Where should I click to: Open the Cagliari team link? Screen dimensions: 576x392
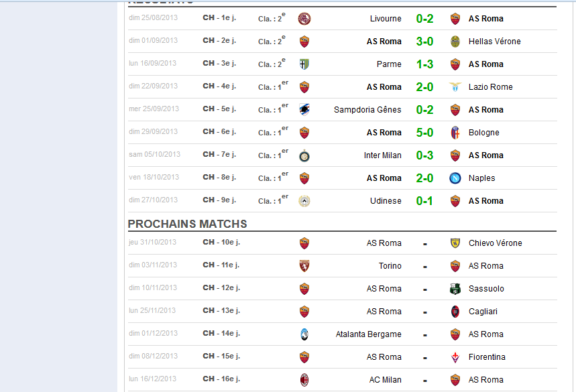pos(483,312)
